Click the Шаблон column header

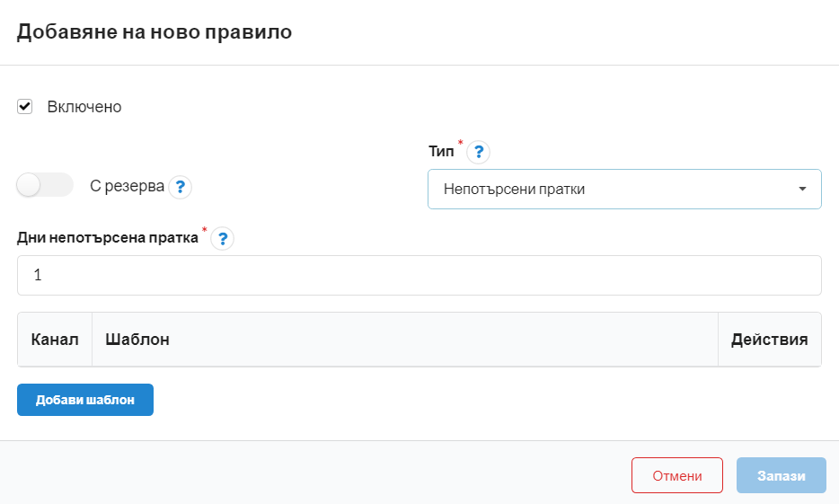click(405, 340)
